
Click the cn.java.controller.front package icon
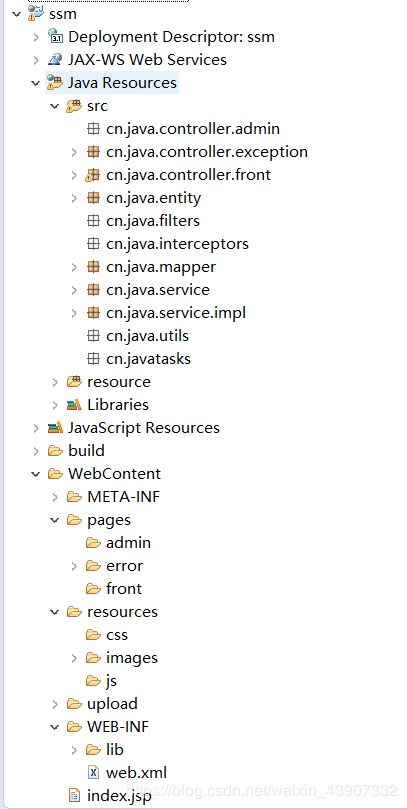[x=93, y=175]
